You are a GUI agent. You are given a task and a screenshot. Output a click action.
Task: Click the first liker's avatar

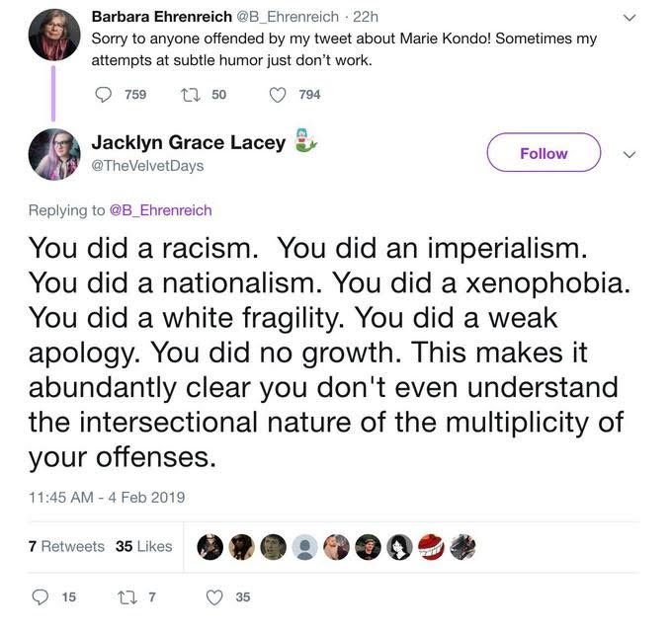point(210,547)
